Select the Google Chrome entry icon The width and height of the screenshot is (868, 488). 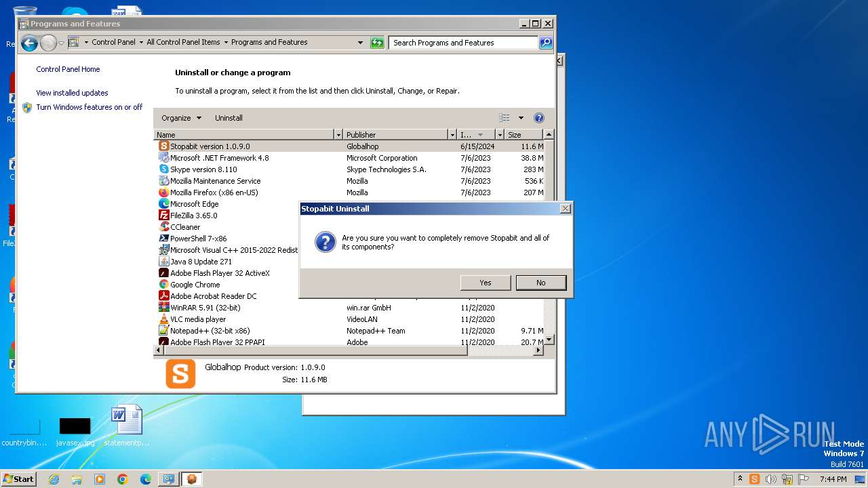163,285
